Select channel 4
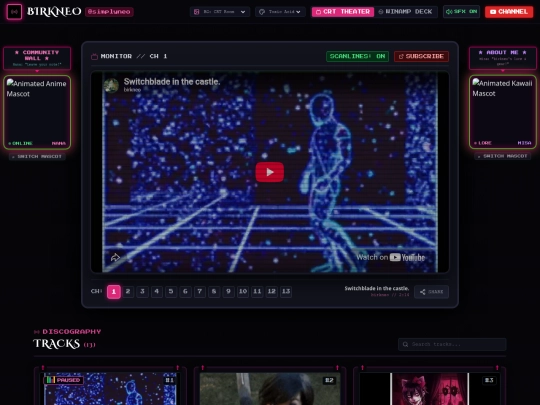The height and width of the screenshot is (405, 540). (x=157, y=292)
